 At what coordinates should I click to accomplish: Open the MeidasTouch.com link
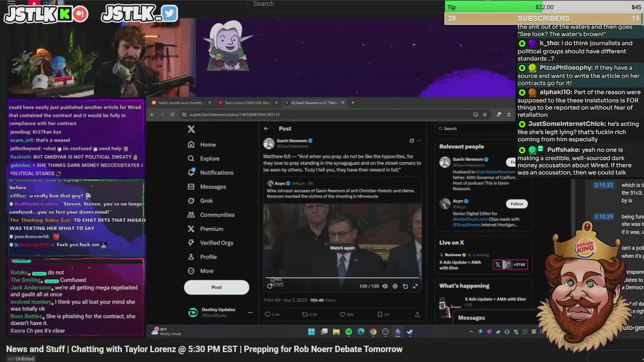pyautogui.click(x=470, y=219)
